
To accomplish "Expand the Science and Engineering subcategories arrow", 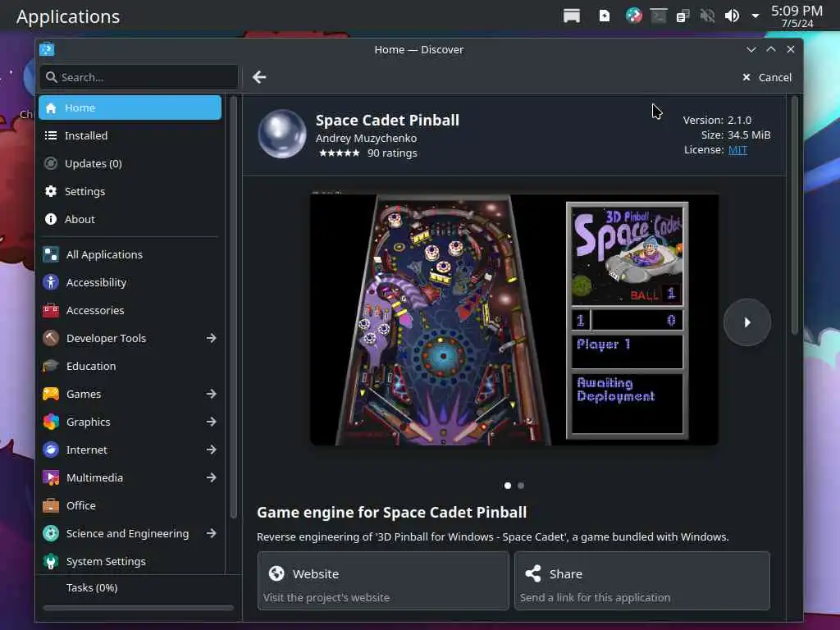I will pyautogui.click(x=212, y=533).
